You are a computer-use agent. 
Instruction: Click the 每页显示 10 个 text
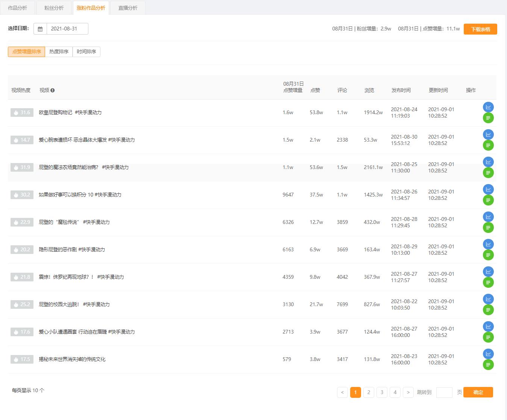pos(28,390)
